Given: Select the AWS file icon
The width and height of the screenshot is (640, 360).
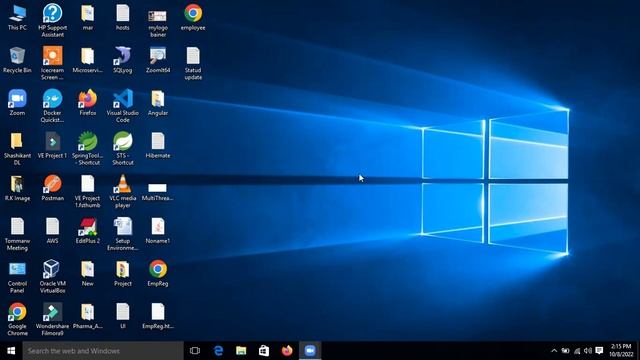Looking at the screenshot, I should [x=53, y=231].
